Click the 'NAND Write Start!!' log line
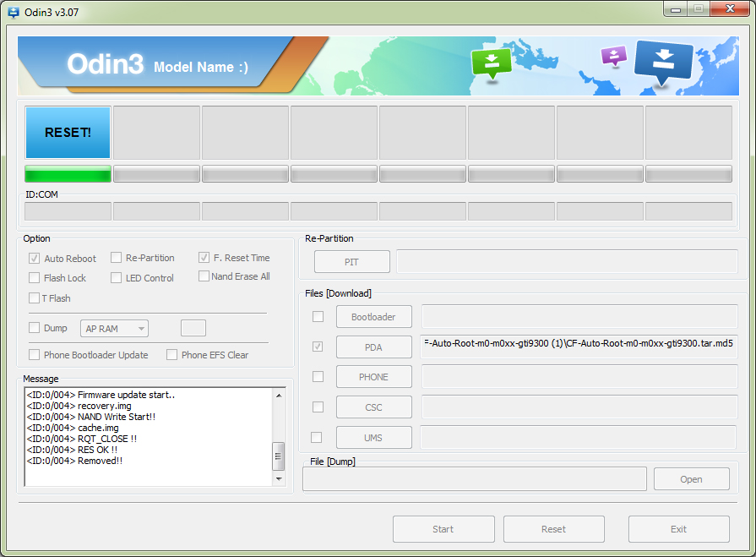This screenshot has height=557, width=756. coord(91,417)
